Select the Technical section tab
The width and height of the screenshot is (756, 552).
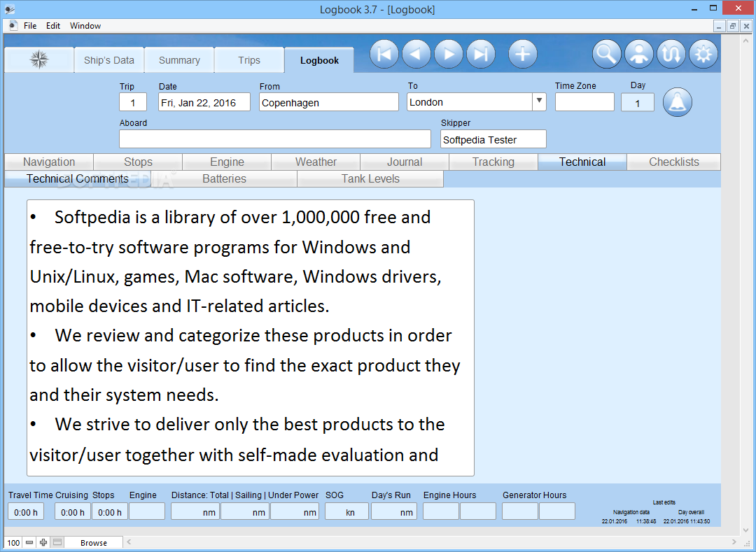pos(582,162)
